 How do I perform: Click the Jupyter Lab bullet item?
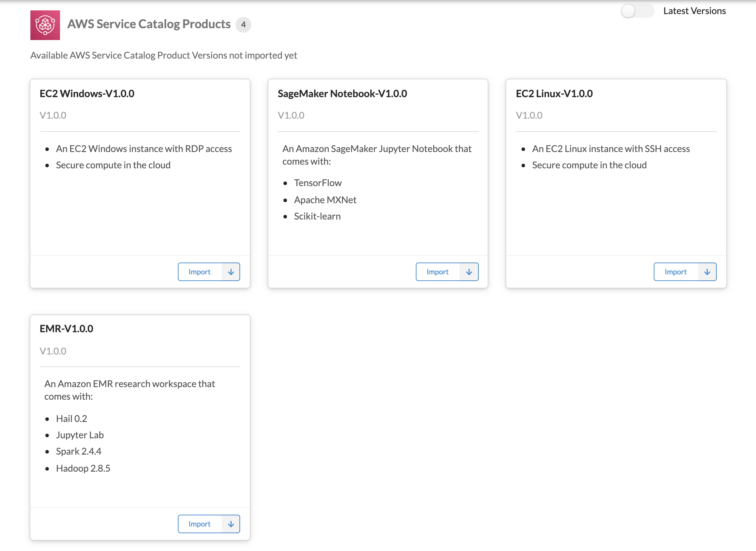click(x=80, y=435)
